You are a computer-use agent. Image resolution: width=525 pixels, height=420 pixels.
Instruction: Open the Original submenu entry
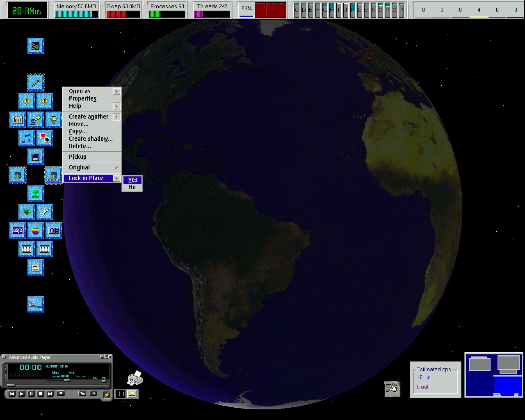pyautogui.click(x=92, y=167)
